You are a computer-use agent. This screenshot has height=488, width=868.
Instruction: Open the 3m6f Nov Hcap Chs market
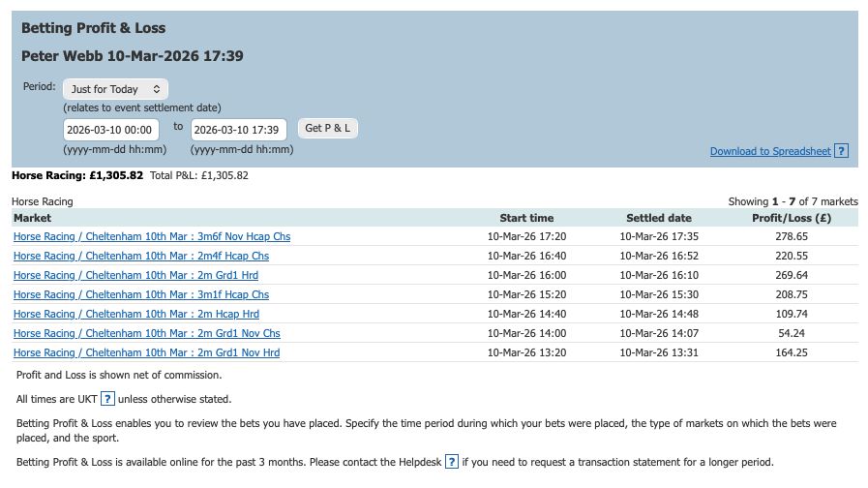[152, 236]
